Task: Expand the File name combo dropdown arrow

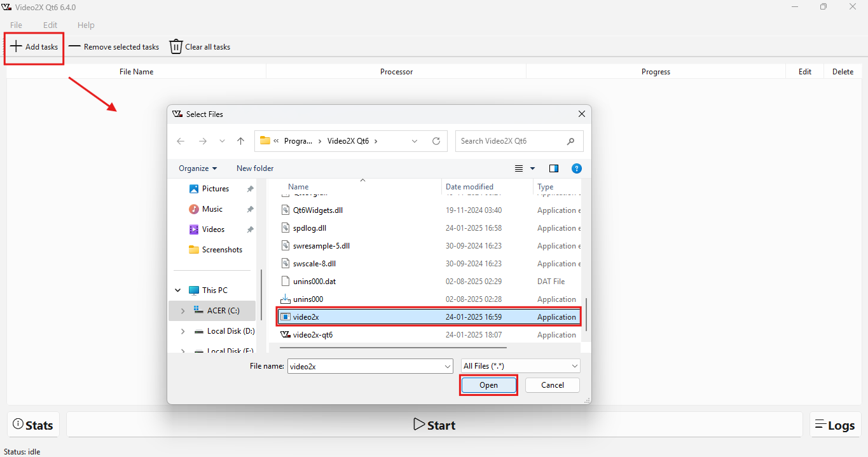Action: pos(448,366)
